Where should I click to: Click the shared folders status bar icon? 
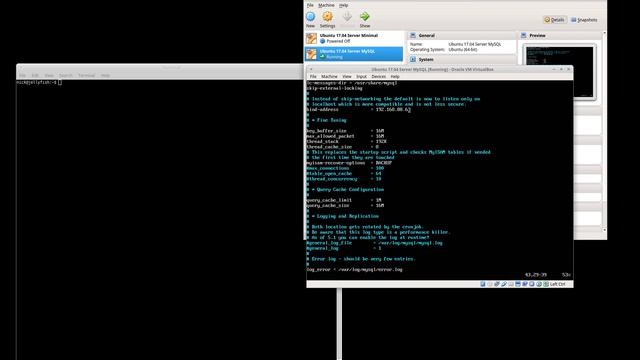511,284
